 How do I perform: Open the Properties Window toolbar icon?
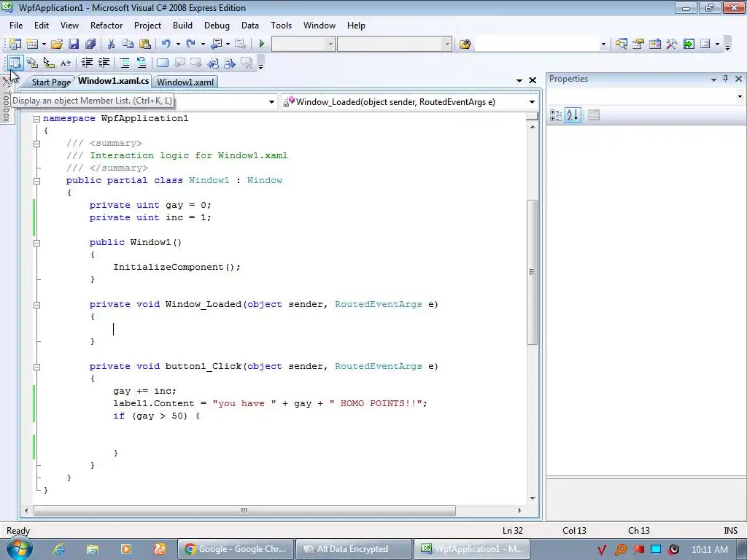(x=638, y=44)
